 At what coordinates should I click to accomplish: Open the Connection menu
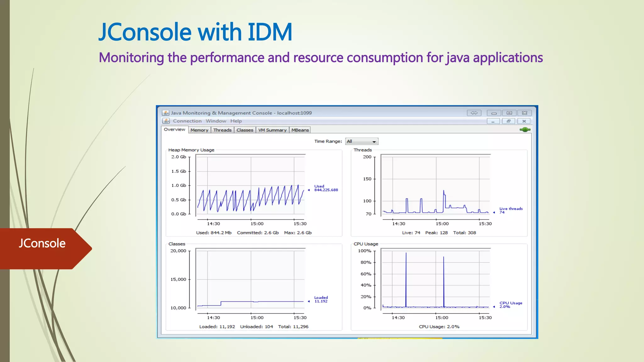tap(187, 121)
